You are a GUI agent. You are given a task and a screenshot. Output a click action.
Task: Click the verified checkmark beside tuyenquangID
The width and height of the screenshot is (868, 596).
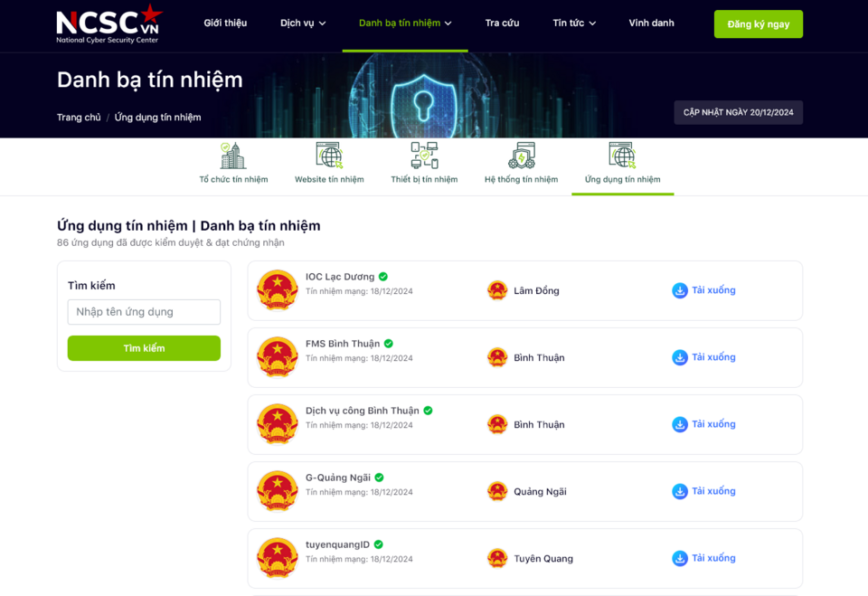point(378,544)
